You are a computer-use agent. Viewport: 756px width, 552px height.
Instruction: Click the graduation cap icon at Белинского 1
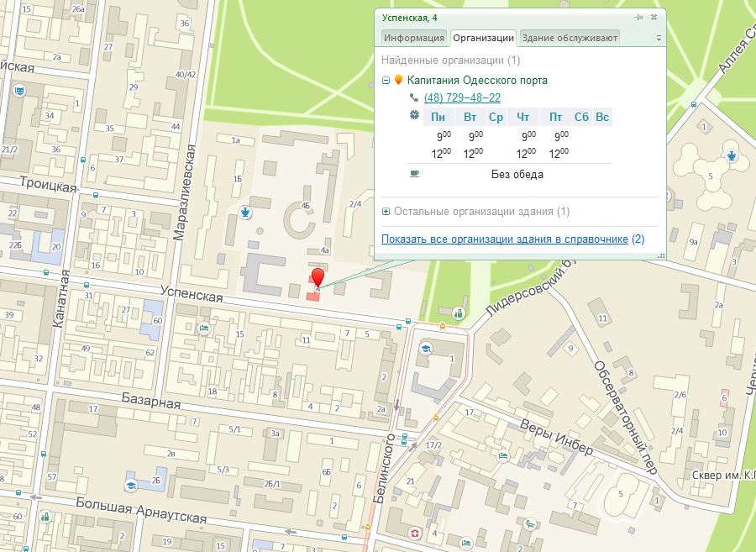[426, 348]
